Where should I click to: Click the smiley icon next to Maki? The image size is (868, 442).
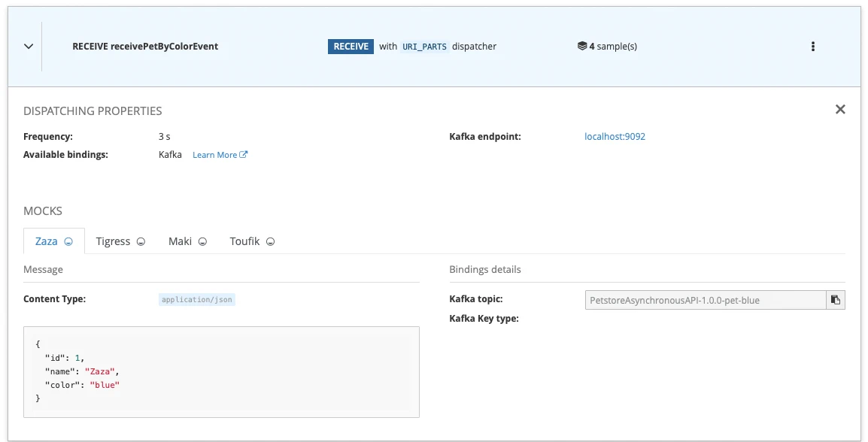click(x=202, y=242)
